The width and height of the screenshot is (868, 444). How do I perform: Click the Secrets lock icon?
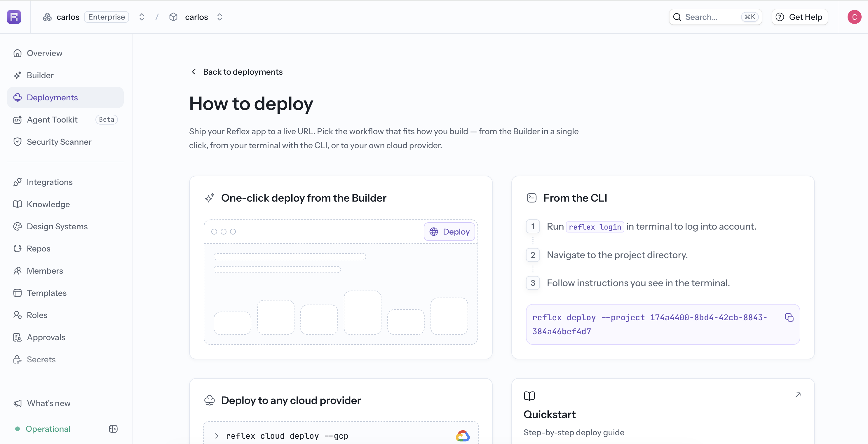click(18, 359)
